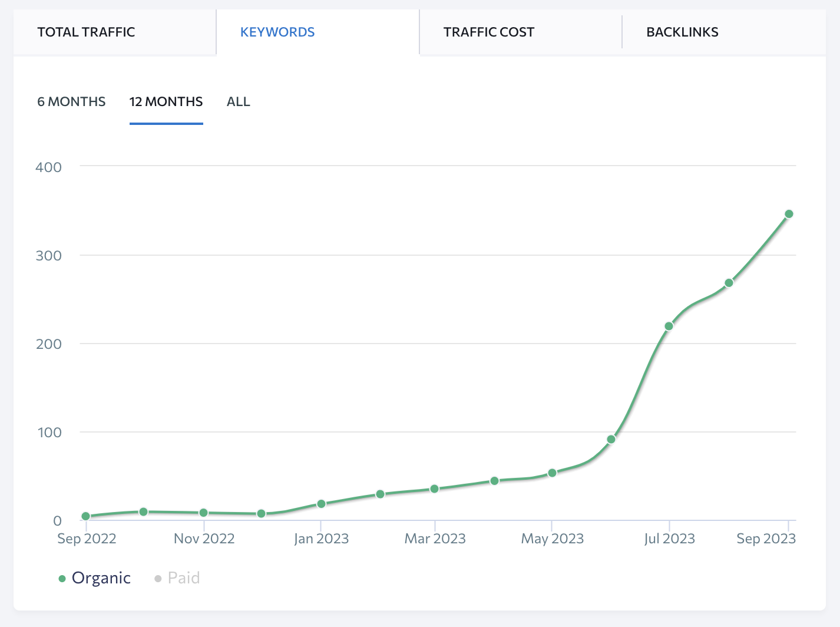Click the Mar 2023 data point
The width and height of the screenshot is (840, 627).
coord(434,489)
